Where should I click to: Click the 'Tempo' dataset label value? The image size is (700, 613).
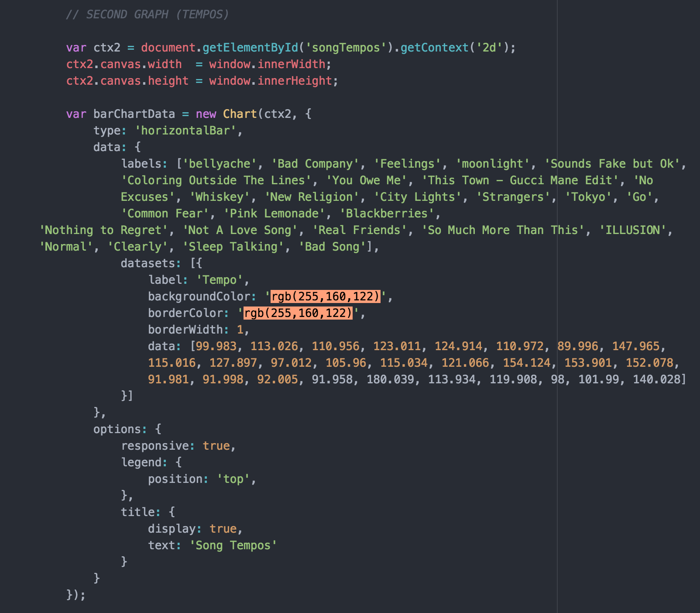220,280
